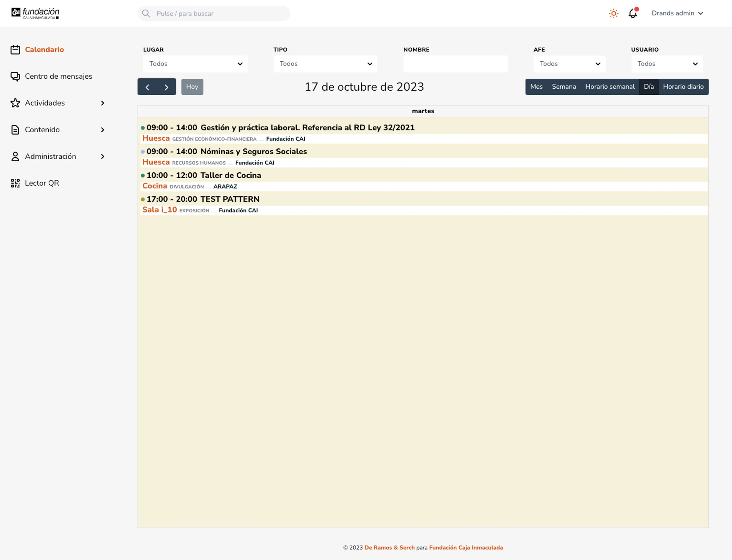Open the Tipo dropdown
The height and width of the screenshot is (560, 732).
(x=325, y=64)
